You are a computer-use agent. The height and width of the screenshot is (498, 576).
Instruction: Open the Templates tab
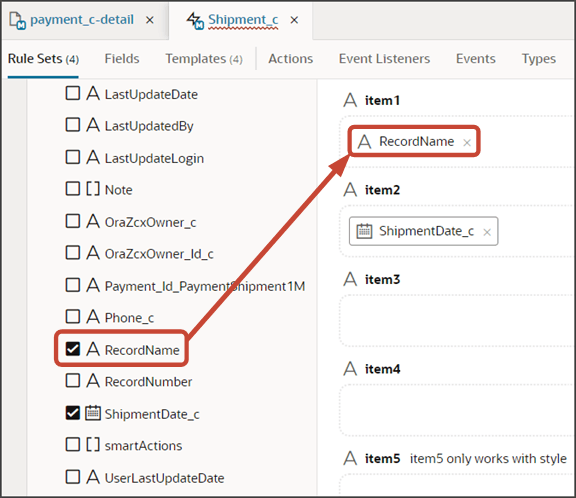click(x=204, y=59)
